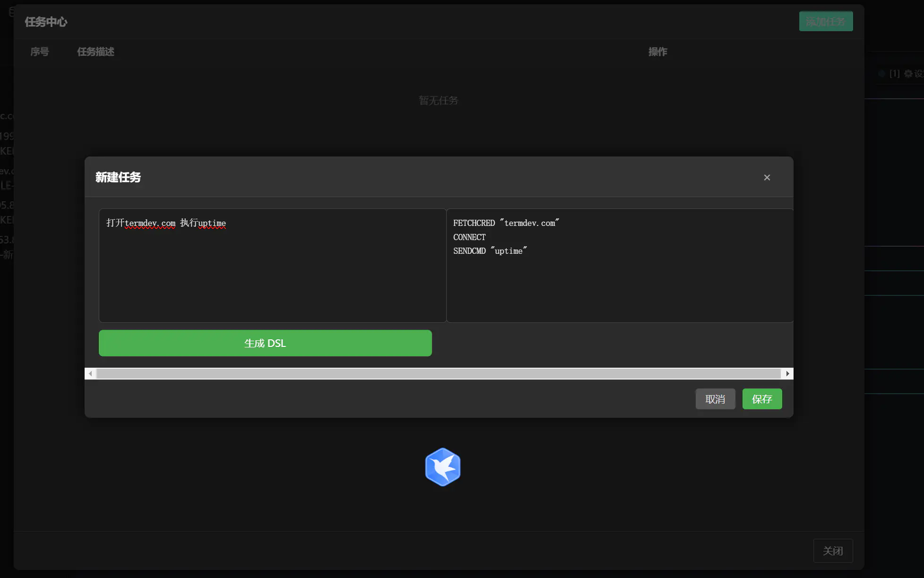Click the scrollbar left arrow

coord(90,373)
